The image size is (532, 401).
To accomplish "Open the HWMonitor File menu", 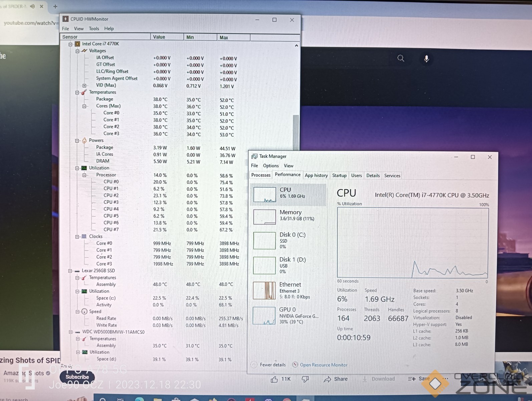I will click(65, 29).
